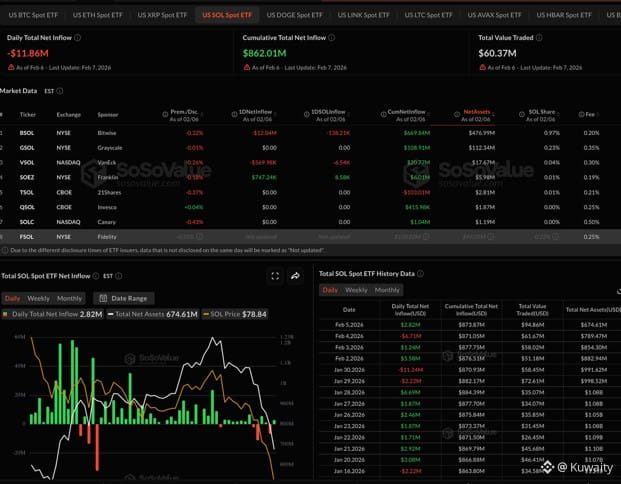Image resolution: width=621 pixels, height=484 pixels.
Task: Click info icon in FSOL row premium cell
Action: 200,236
